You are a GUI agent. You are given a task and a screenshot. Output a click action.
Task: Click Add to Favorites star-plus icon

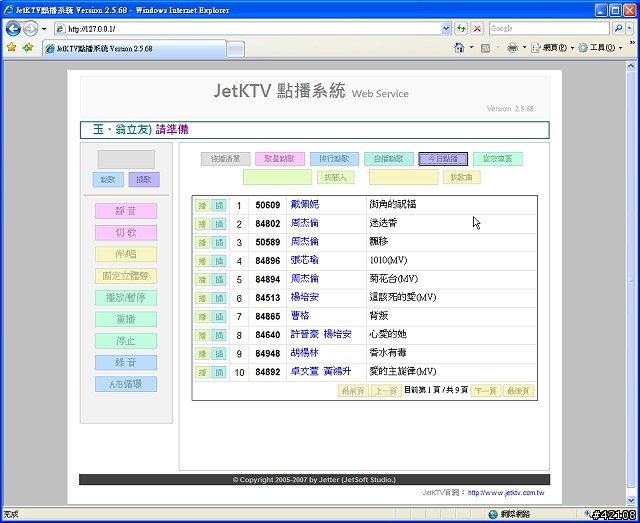(x=28, y=47)
